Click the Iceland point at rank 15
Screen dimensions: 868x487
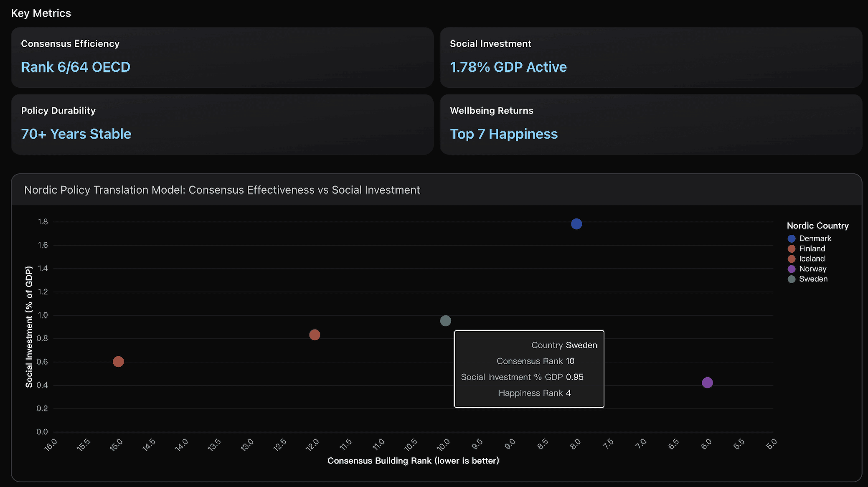(x=118, y=362)
